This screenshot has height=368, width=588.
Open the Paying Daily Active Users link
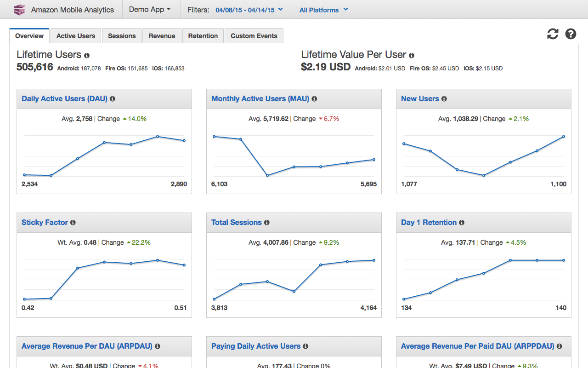pos(256,346)
